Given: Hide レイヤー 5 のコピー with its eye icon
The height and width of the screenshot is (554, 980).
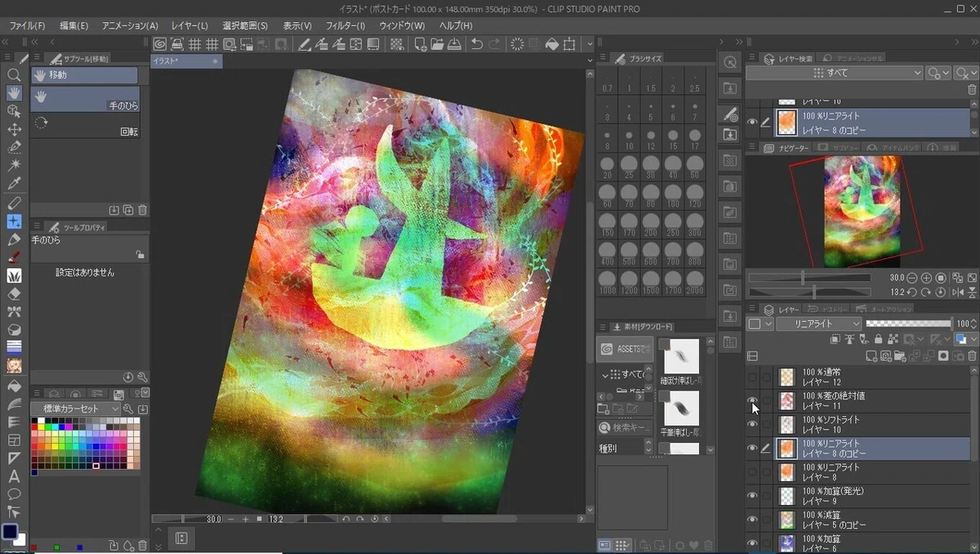Looking at the screenshot, I should coord(752,519).
